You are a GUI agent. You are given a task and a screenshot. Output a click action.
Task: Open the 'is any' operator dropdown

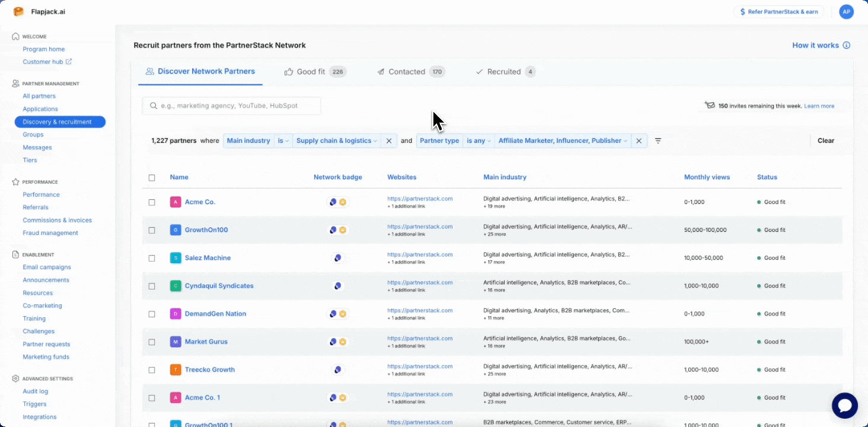(478, 141)
